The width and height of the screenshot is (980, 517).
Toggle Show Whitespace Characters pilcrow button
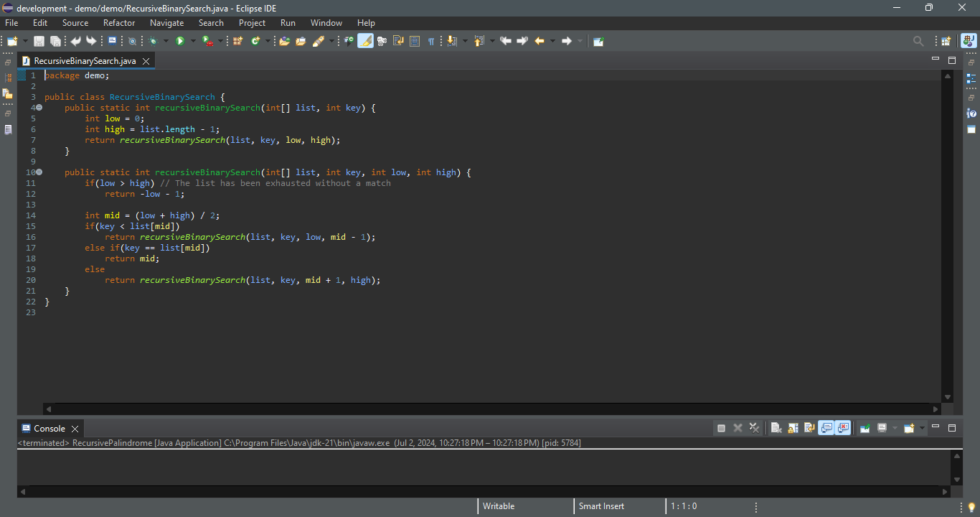pyautogui.click(x=431, y=41)
